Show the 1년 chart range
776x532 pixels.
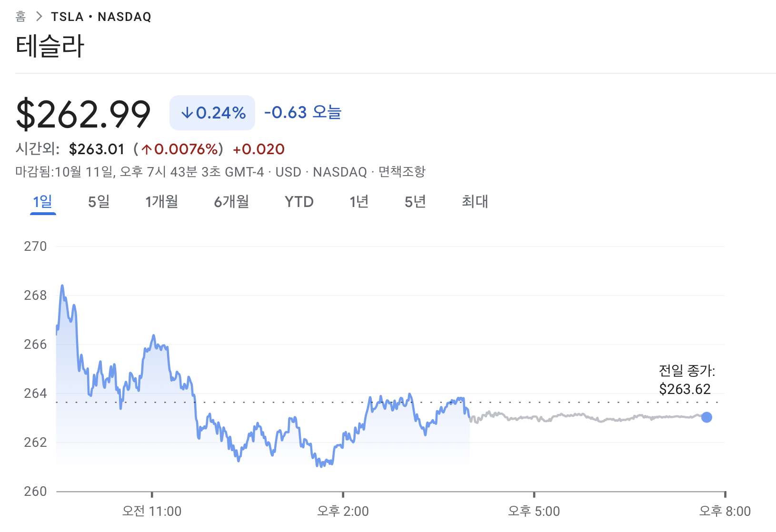click(359, 202)
